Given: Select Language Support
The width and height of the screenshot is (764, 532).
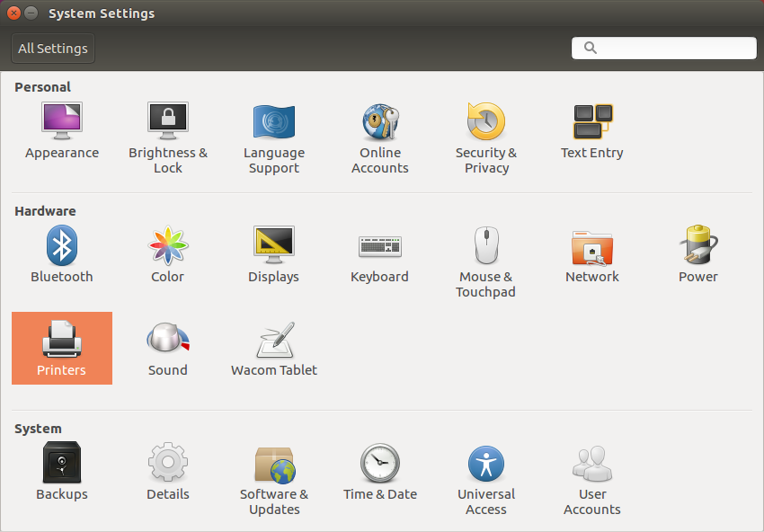Looking at the screenshot, I should (x=274, y=130).
